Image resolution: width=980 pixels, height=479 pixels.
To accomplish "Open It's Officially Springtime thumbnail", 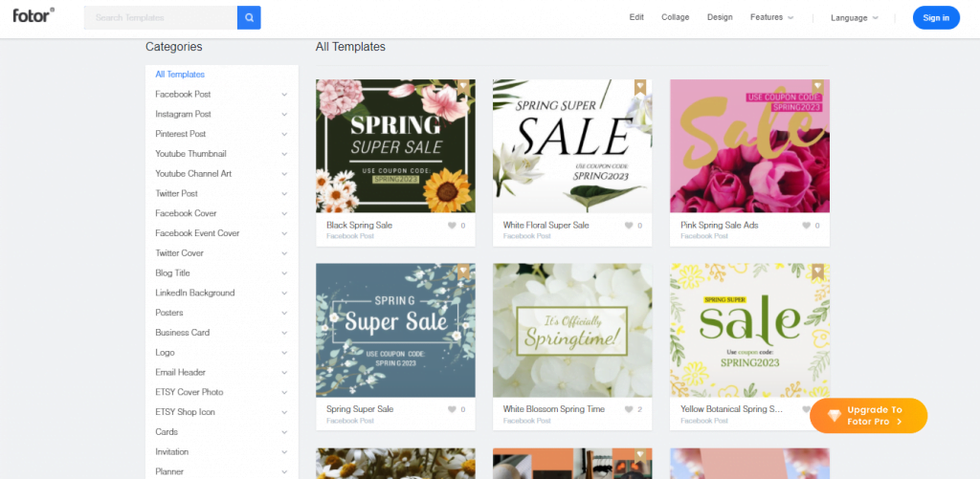I will (x=572, y=331).
